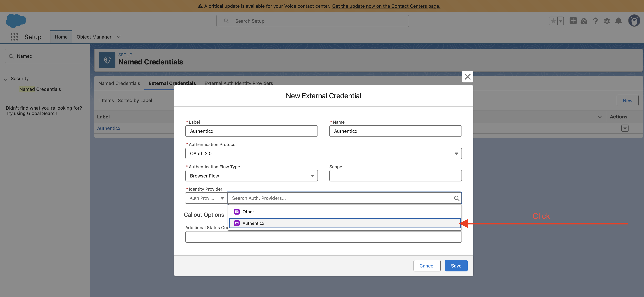Viewport: 644px width, 297px height.
Task: Click the Additional Status Codes input field
Action: pyautogui.click(x=323, y=237)
